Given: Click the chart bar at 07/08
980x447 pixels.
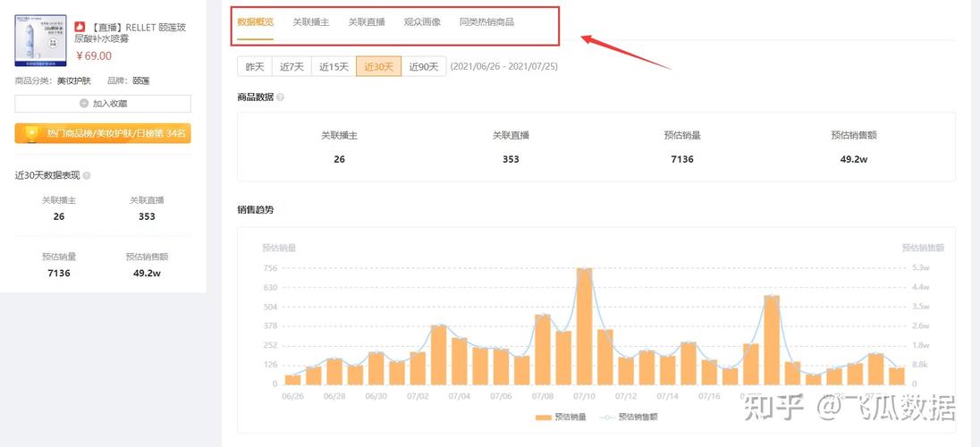Looking at the screenshot, I should [x=543, y=350].
